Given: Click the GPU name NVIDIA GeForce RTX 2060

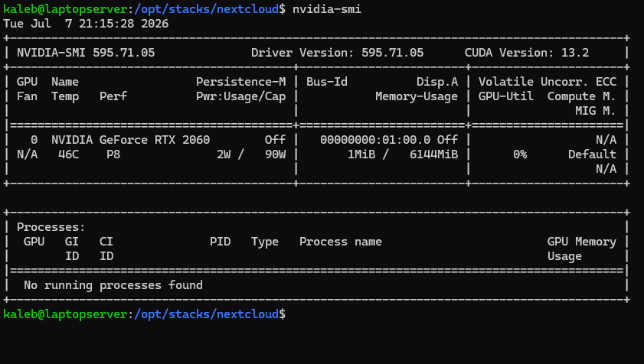Looking at the screenshot, I should click(x=131, y=140).
